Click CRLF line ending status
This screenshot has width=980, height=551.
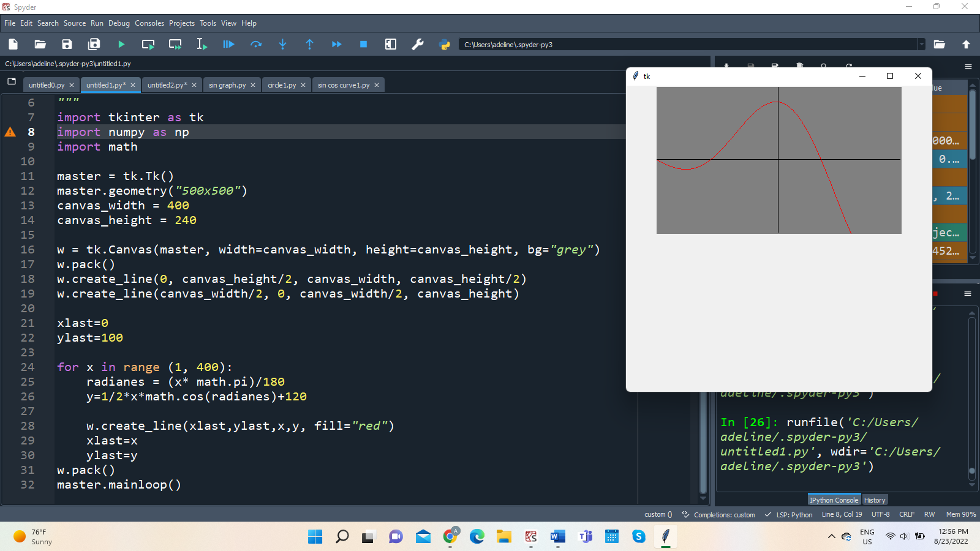click(x=907, y=514)
